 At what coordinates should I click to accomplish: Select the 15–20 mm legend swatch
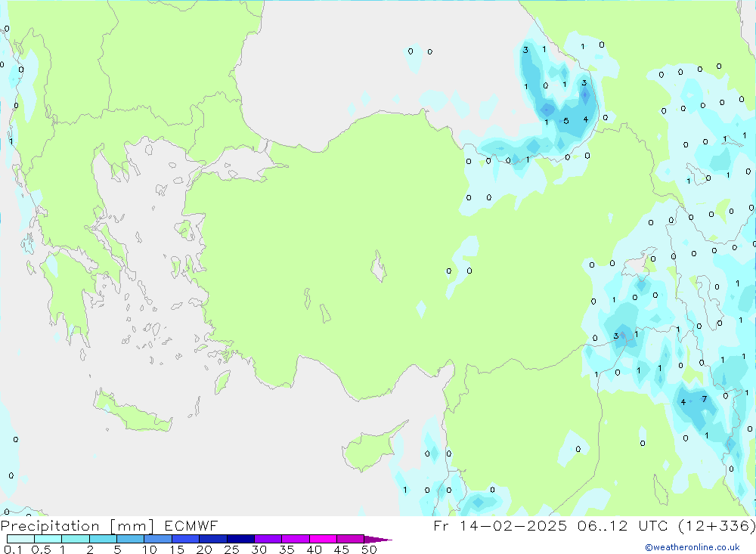185,539
